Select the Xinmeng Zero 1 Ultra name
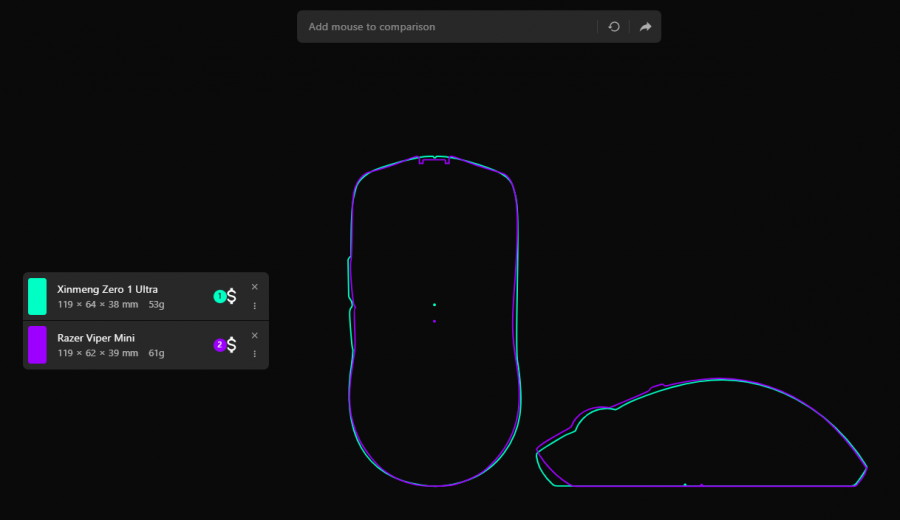This screenshot has width=900, height=520. click(x=107, y=289)
